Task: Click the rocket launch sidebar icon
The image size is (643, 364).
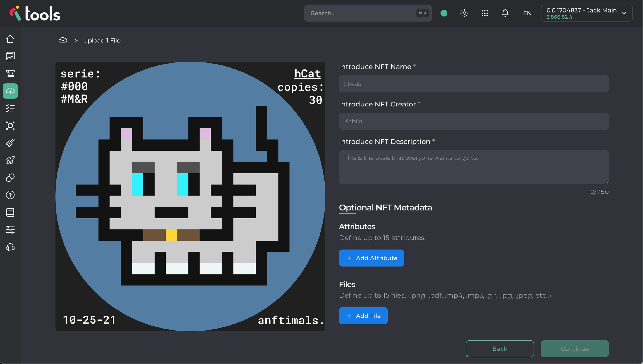Action: 10,160
